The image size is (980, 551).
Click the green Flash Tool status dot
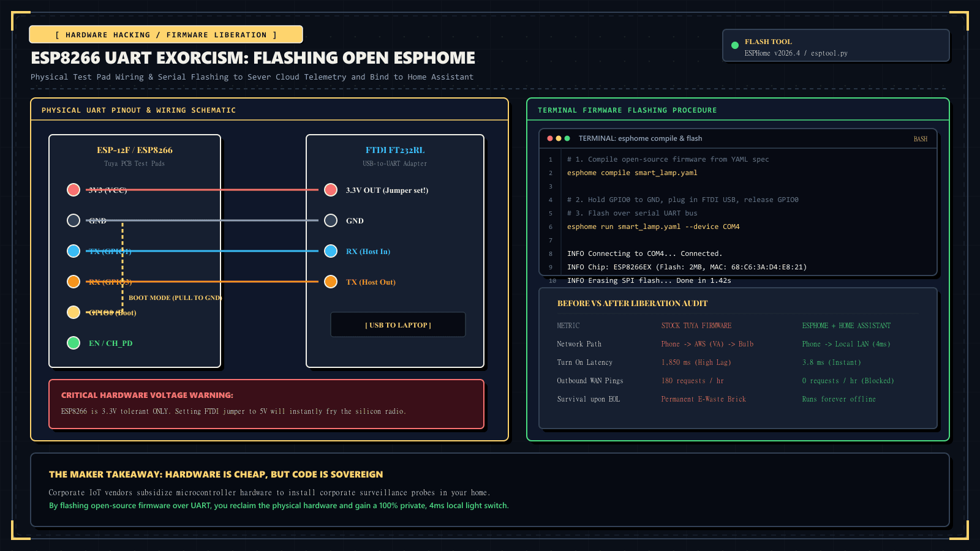pyautogui.click(x=735, y=45)
